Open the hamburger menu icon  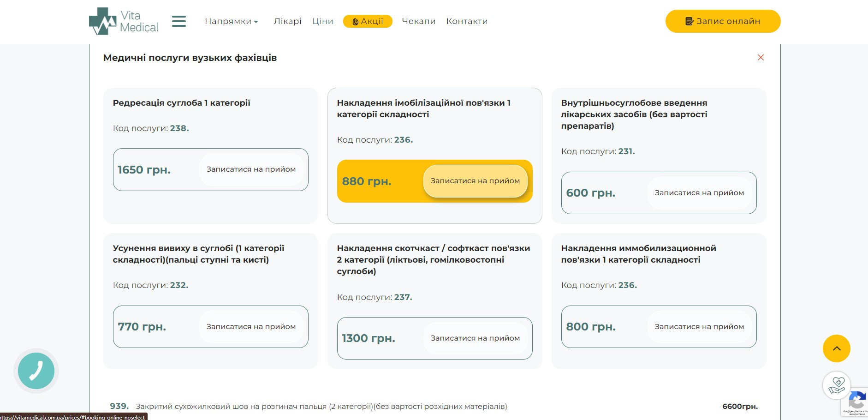point(179,21)
